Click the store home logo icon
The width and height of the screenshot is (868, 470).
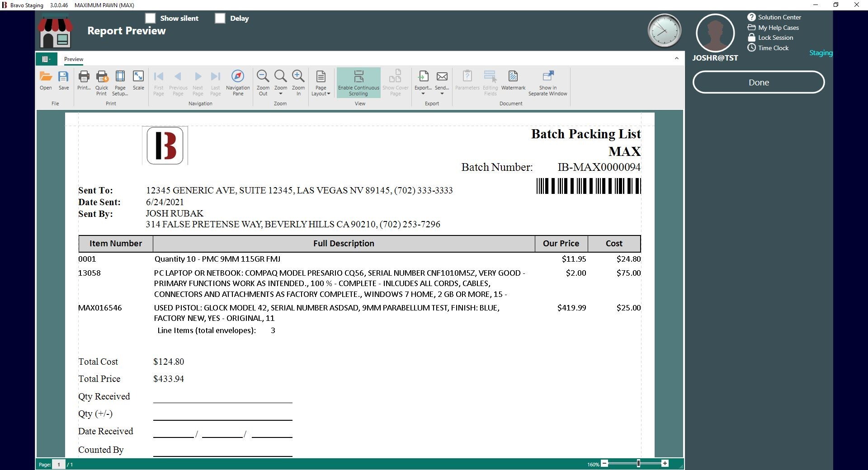(55, 31)
